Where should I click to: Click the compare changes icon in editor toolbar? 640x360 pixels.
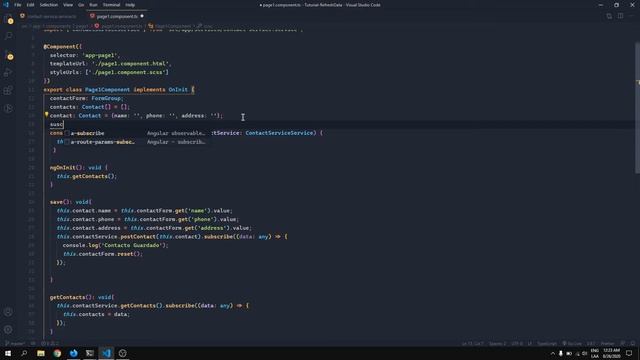pos(609,16)
